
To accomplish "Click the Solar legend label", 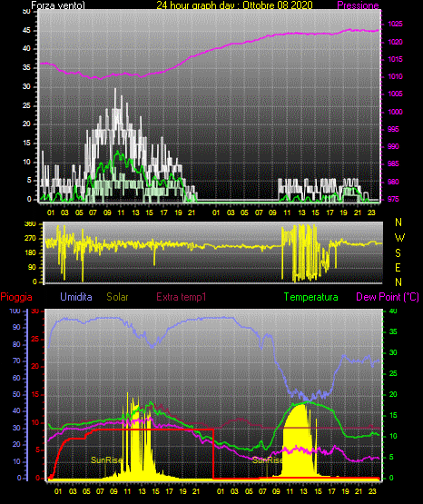I will 117,297.
